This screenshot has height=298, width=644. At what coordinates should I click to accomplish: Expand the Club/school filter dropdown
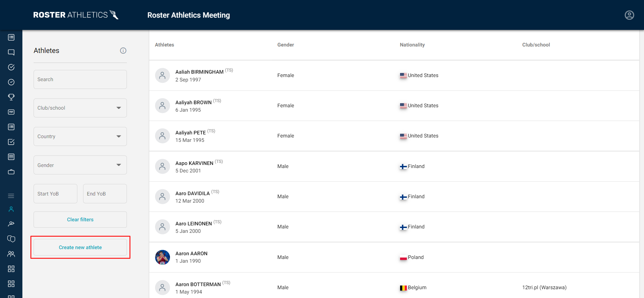tap(80, 108)
